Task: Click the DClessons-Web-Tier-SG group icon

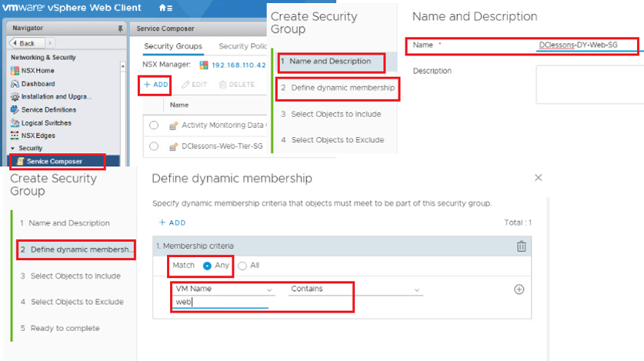Action: coord(173,146)
